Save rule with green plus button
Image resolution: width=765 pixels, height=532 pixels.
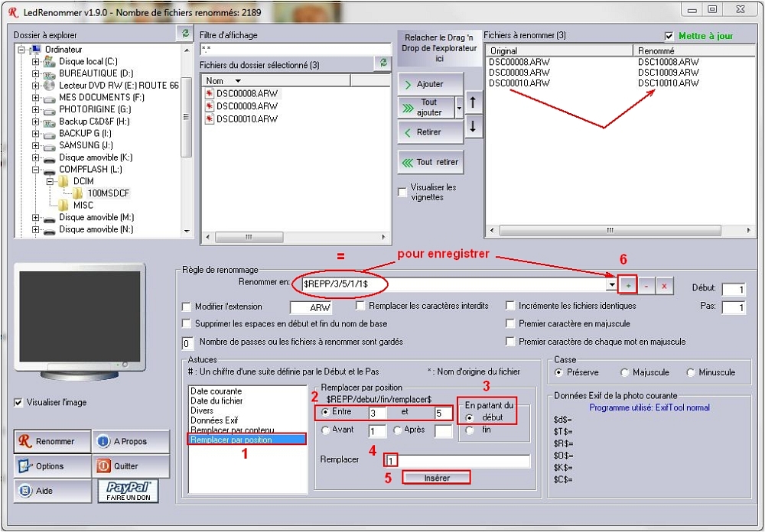point(628,284)
